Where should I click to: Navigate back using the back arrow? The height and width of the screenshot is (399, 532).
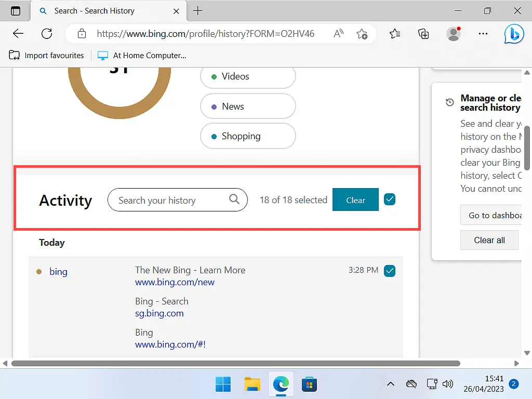tap(18, 33)
